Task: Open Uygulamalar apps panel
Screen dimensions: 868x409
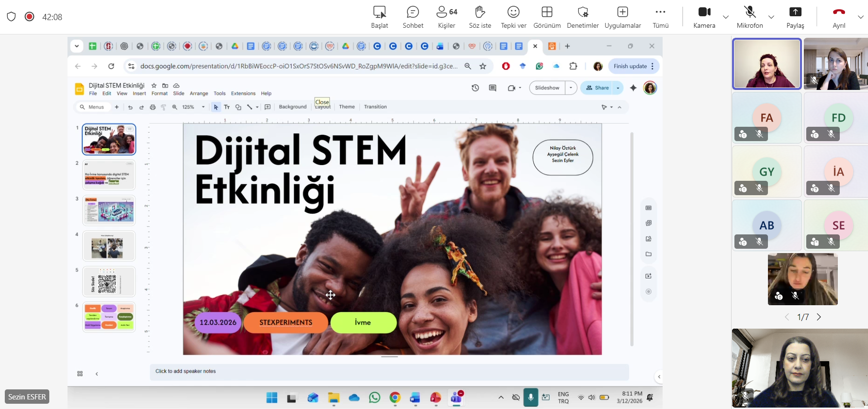Action: pos(622,17)
